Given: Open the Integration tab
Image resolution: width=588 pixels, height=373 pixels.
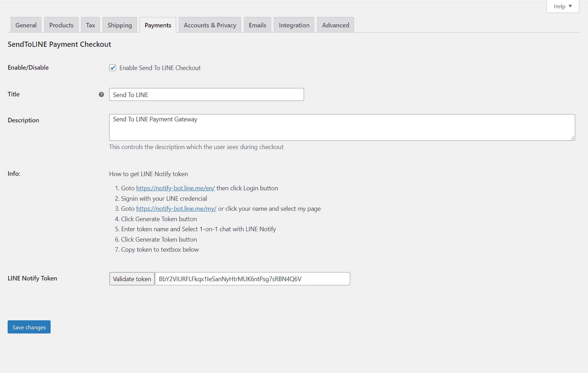Looking at the screenshot, I should 294,25.
